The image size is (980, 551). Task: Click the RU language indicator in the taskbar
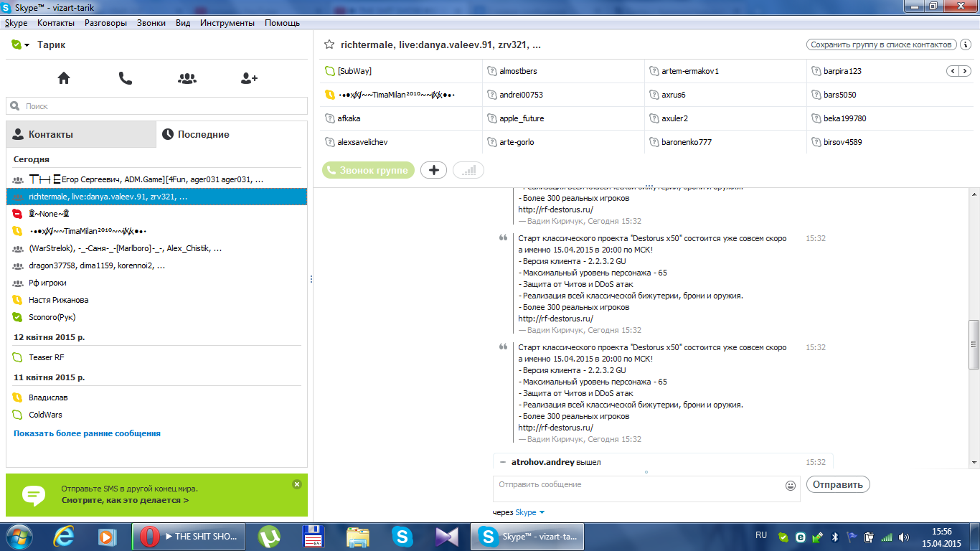click(761, 535)
